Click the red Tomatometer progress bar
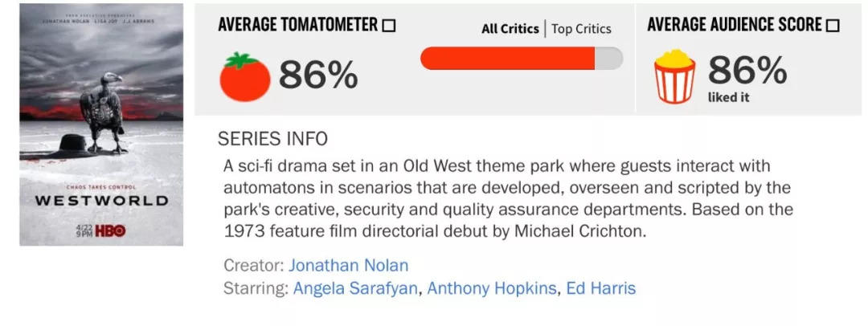Viewport: 868px width, 326px height. click(508, 58)
